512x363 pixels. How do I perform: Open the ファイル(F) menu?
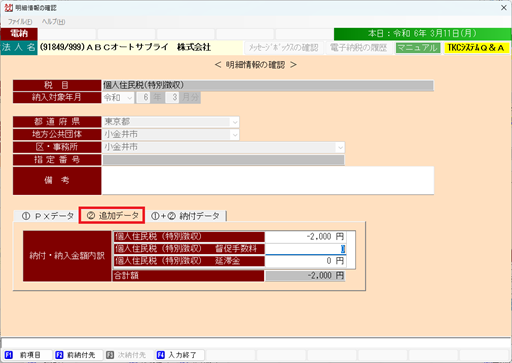point(20,22)
